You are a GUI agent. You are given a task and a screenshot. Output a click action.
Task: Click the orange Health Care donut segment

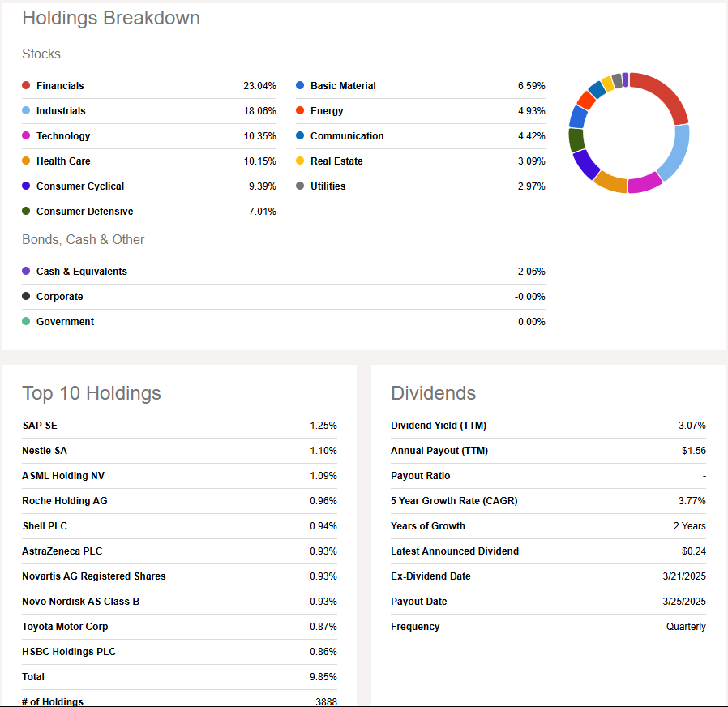611,182
